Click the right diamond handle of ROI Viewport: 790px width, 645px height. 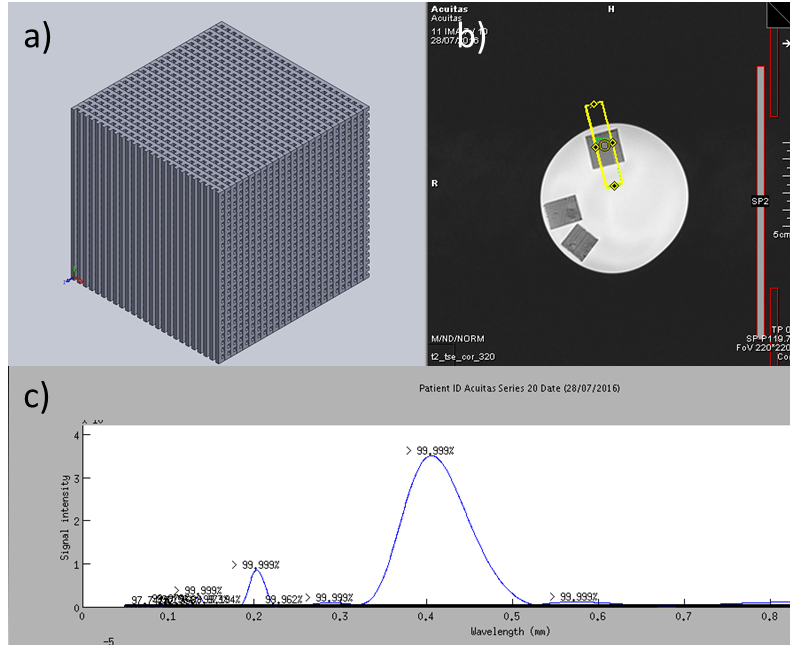click(613, 144)
